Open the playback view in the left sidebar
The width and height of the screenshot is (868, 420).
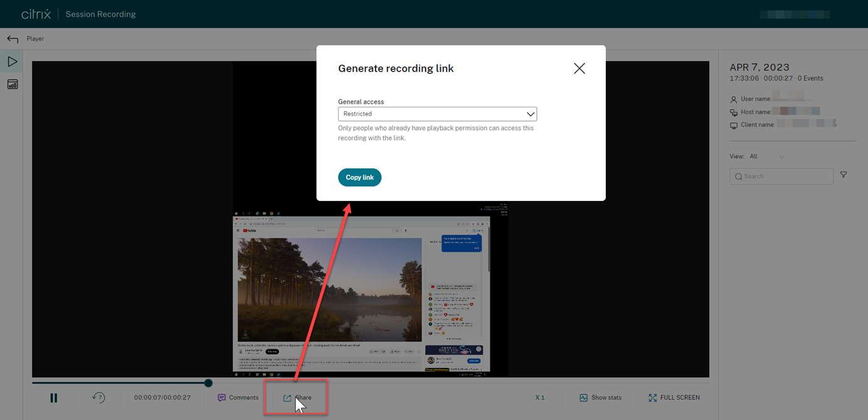(12, 61)
